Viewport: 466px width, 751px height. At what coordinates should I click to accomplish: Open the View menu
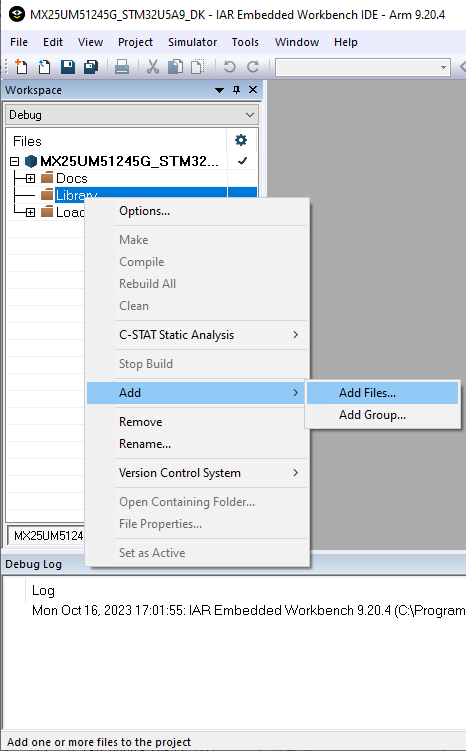point(90,42)
